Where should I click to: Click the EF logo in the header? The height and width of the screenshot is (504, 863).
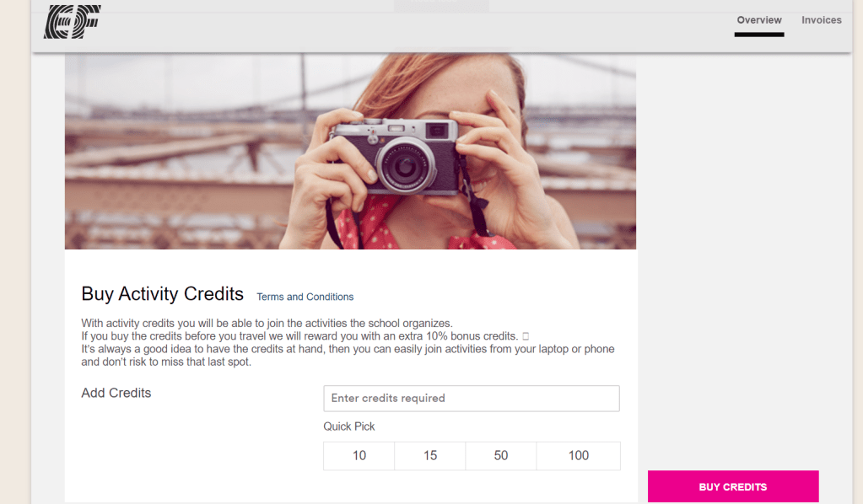tap(72, 22)
